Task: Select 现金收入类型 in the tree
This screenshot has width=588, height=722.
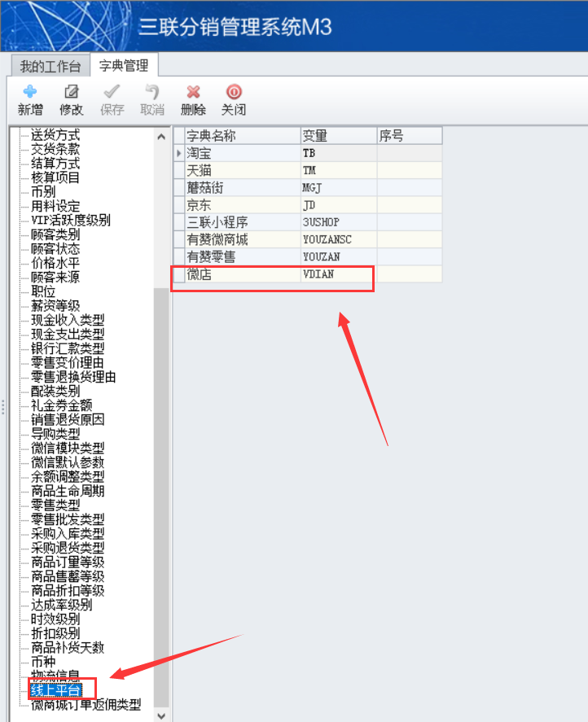Action: tap(68, 320)
